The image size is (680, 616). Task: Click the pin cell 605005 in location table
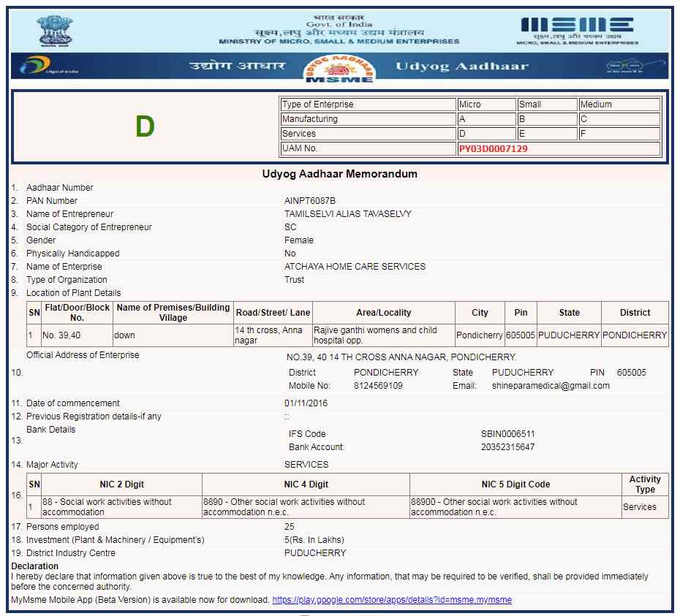pyautogui.click(x=521, y=335)
